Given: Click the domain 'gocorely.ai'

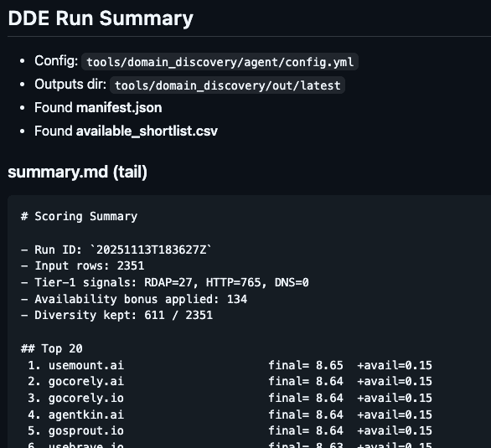Looking at the screenshot, I should pos(86,382).
